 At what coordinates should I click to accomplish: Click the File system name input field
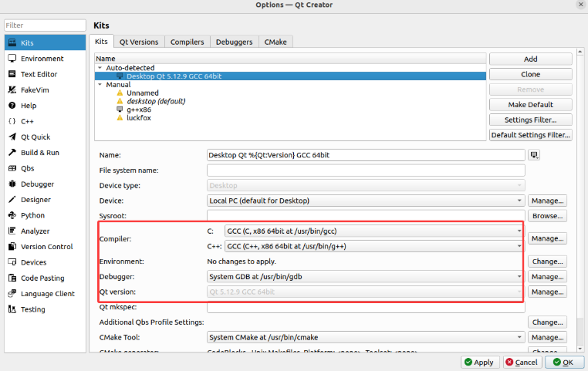[x=366, y=170]
